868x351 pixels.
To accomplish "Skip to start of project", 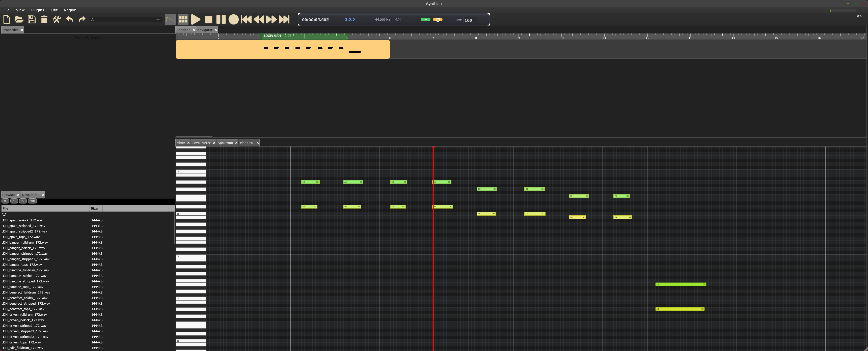I will tap(246, 19).
